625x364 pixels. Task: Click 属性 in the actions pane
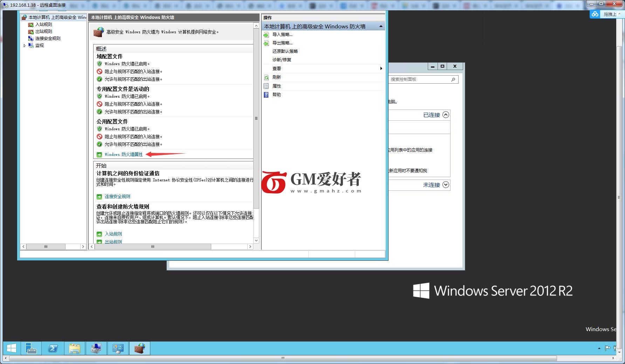pos(276,86)
